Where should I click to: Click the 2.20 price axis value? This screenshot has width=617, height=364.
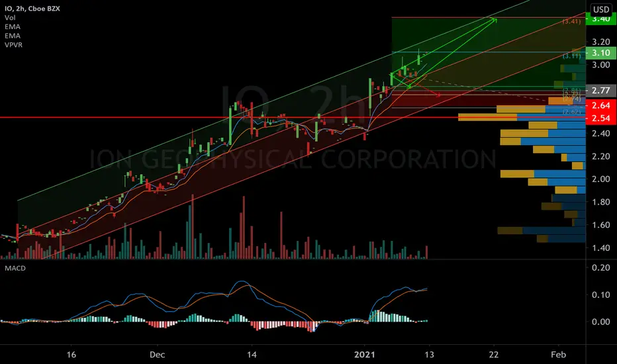pyautogui.click(x=601, y=156)
